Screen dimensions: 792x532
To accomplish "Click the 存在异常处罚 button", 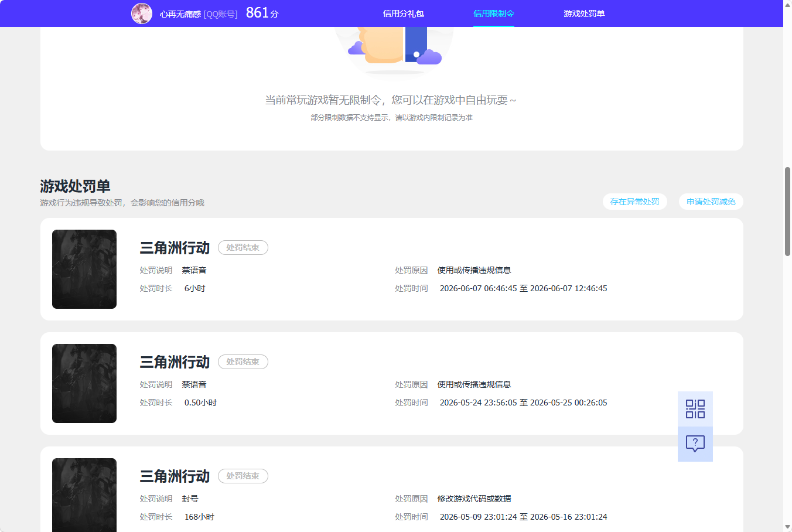I will point(635,202).
